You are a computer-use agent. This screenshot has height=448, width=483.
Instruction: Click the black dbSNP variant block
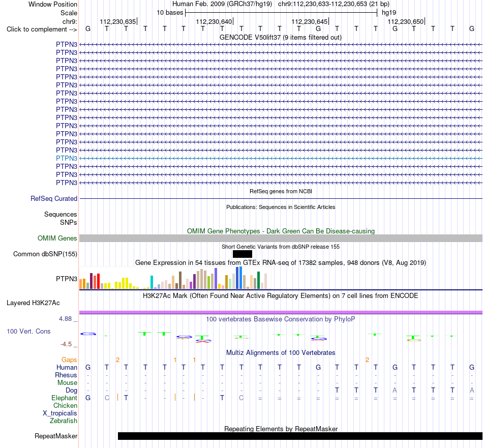(x=243, y=254)
